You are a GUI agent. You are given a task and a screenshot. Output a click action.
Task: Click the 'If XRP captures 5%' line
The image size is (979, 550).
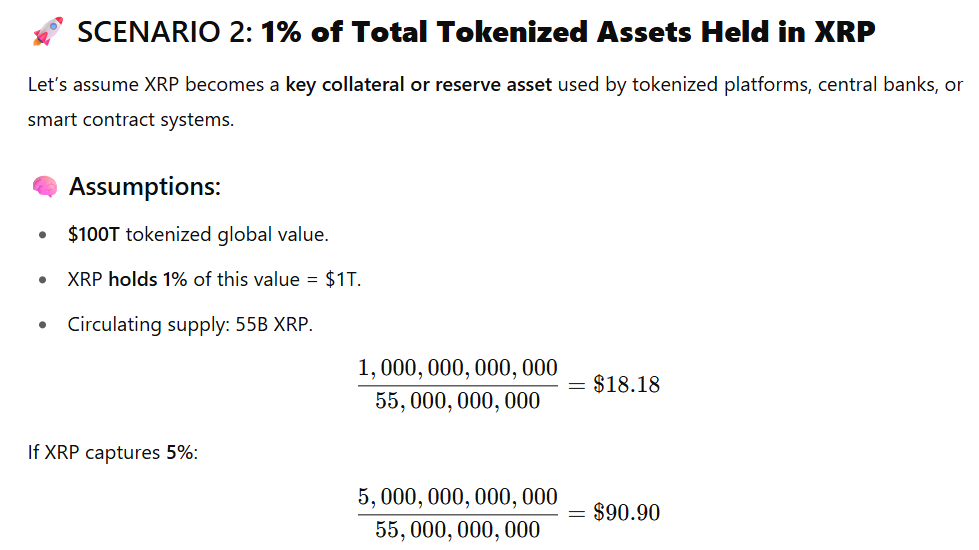pyautogui.click(x=113, y=453)
